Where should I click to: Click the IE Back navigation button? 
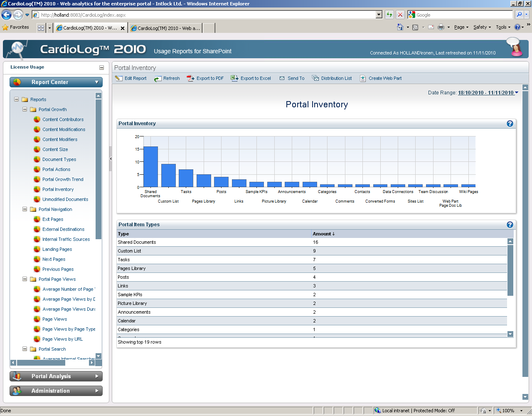click(x=6, y=15)
